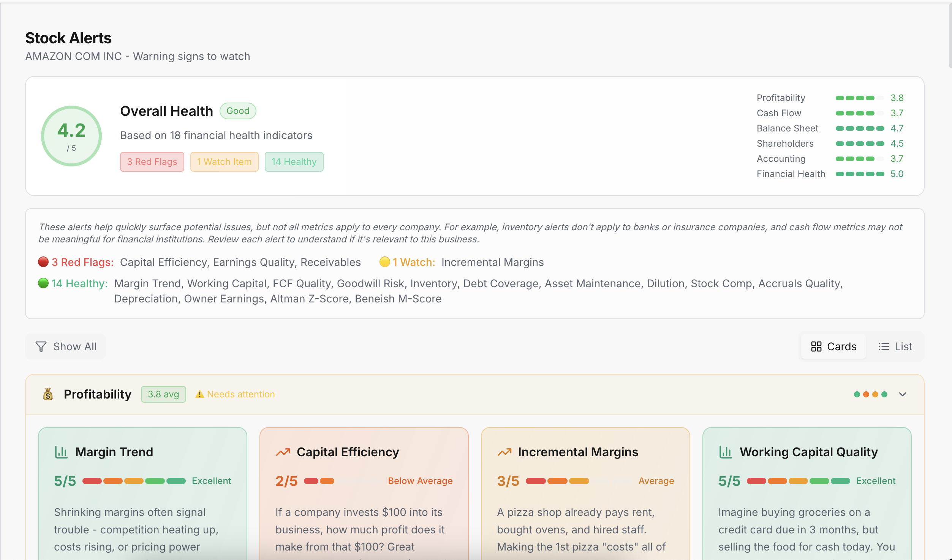Click the money bag icon beside Profitability
The width and height of the screenshot is (952, 560).
click(x=48, y=394)
